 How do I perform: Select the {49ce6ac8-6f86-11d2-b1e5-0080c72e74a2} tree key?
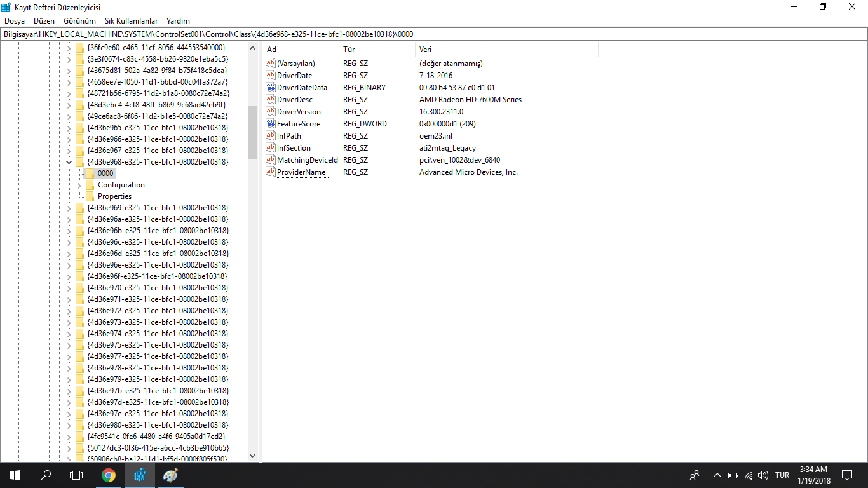pyautogui.click(x=158, y=116)
